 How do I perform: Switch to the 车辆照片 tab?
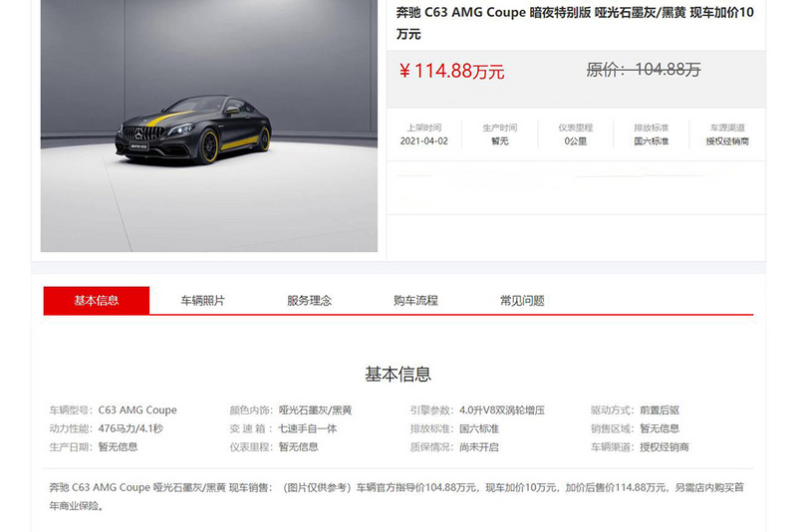[203, 300]
